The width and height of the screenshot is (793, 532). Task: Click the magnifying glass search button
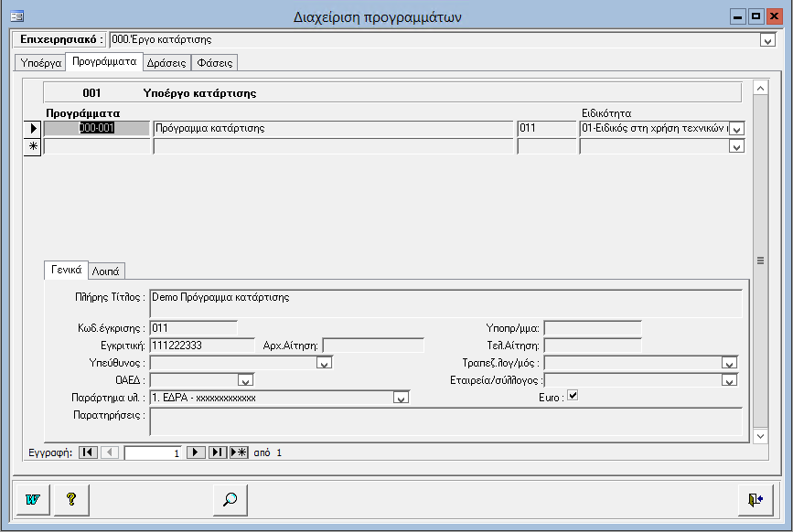point(230,499)
